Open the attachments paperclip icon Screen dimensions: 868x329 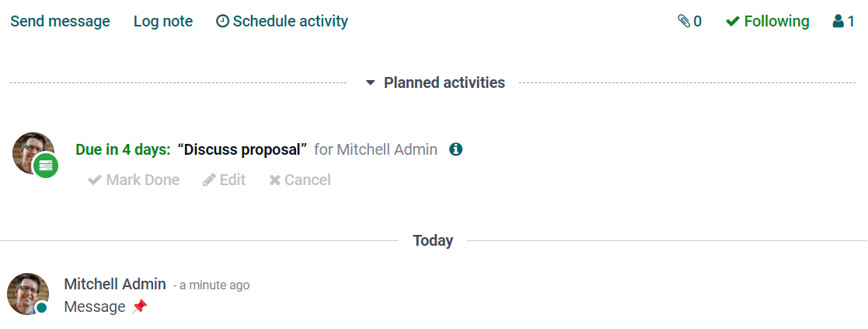pos(684,22)
